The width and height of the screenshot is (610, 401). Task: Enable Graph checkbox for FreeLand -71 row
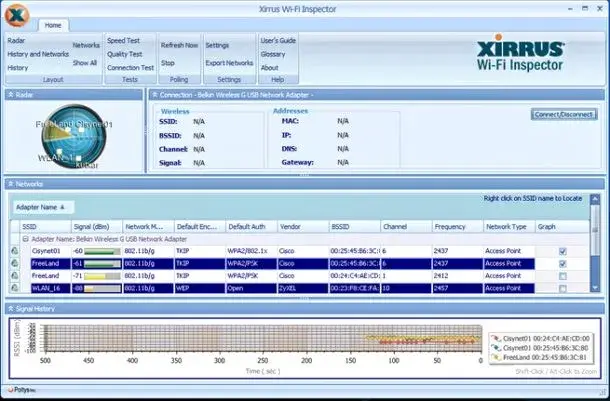563,276
